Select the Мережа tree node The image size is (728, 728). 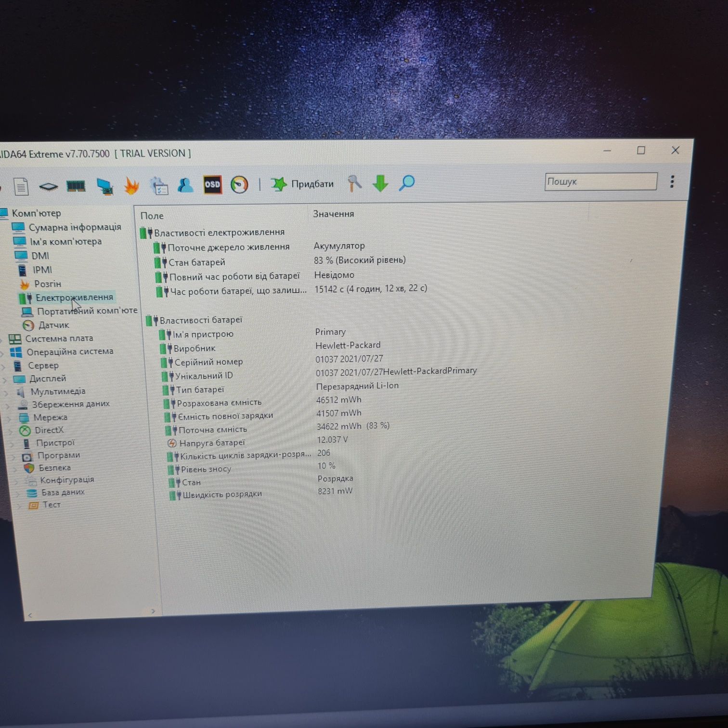43,417
